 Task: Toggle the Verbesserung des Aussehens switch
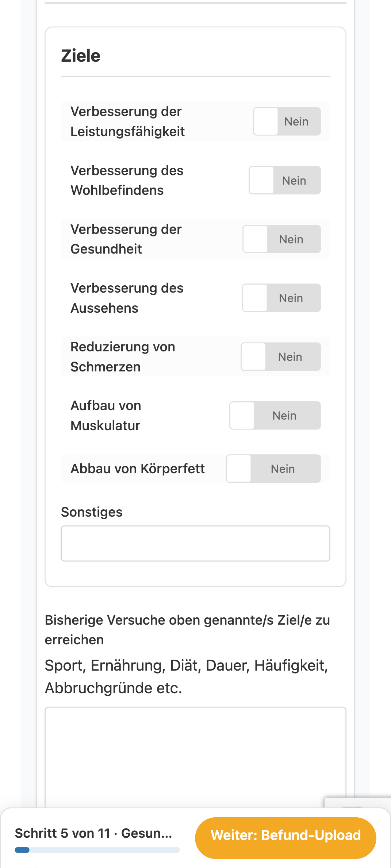(x=281, y=298)
